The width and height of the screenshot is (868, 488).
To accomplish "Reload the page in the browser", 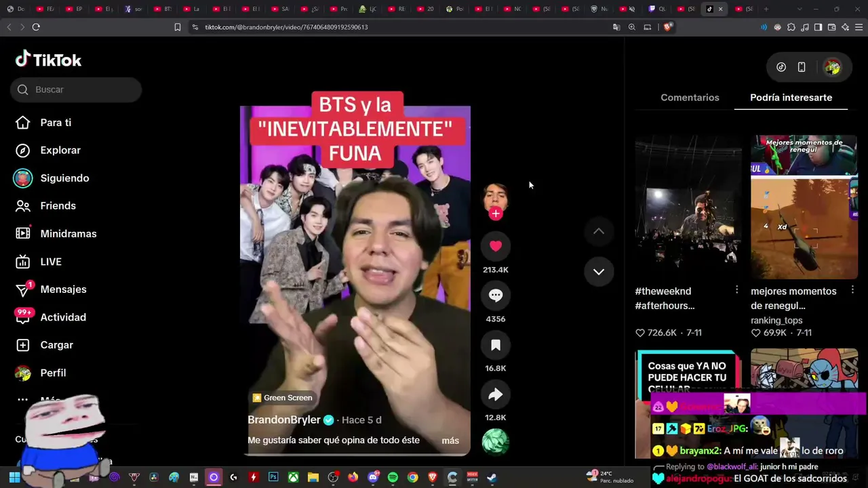I will click(36, 27).
